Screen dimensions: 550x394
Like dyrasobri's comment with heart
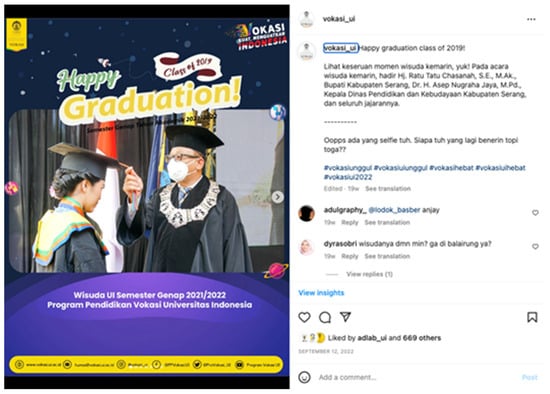(x=535, y=247)
